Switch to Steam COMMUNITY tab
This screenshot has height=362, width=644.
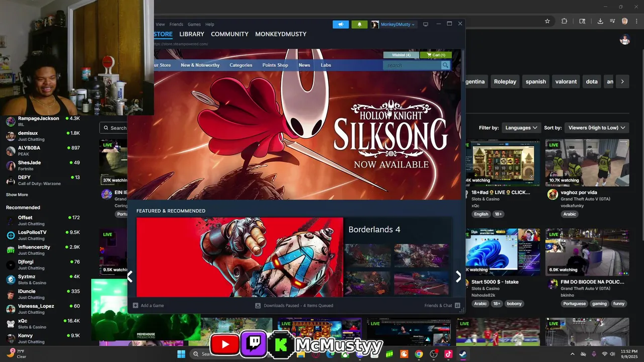click(229, 34)
